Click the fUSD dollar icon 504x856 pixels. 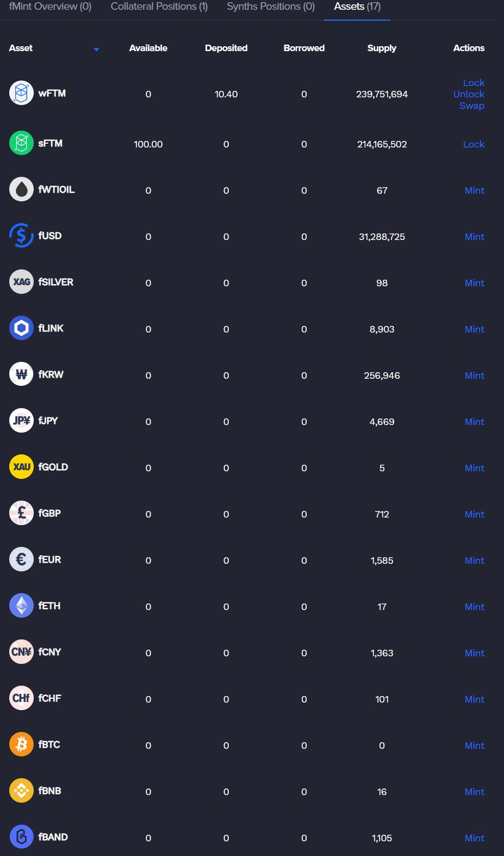pos(21,236)
